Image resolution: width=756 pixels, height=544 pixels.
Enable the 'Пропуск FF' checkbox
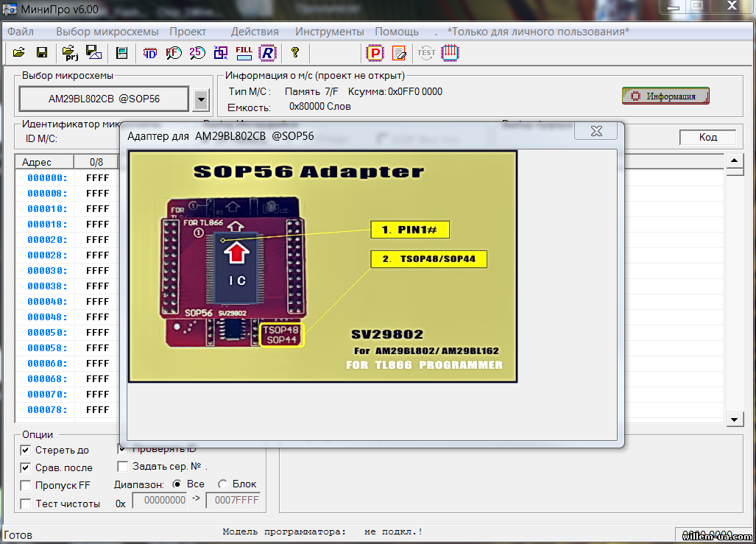(26, 486)
